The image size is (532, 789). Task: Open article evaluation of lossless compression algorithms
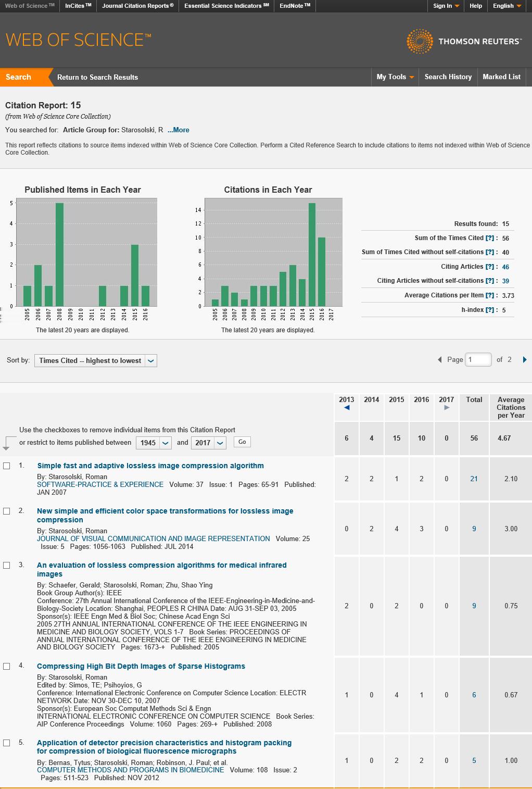[x=161, y=570]
